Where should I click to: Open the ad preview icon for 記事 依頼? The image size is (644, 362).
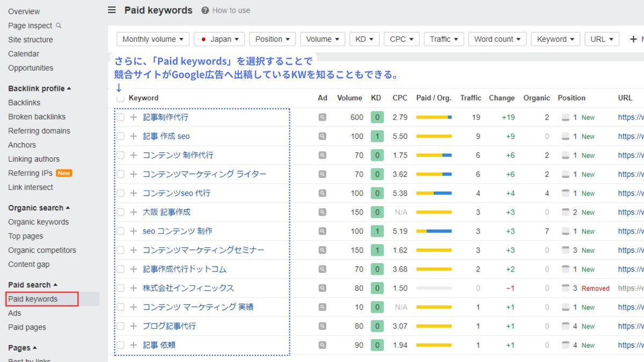[x=322, y=345]
